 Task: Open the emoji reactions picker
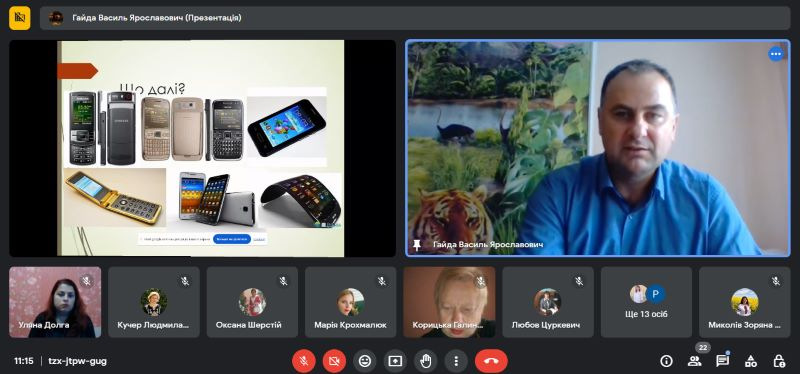365,361
